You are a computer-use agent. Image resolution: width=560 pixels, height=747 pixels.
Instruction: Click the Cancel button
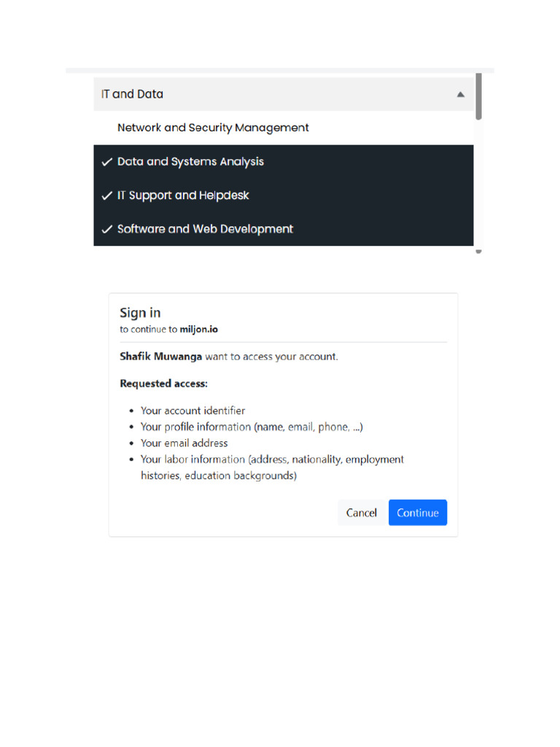click(362, 513)
